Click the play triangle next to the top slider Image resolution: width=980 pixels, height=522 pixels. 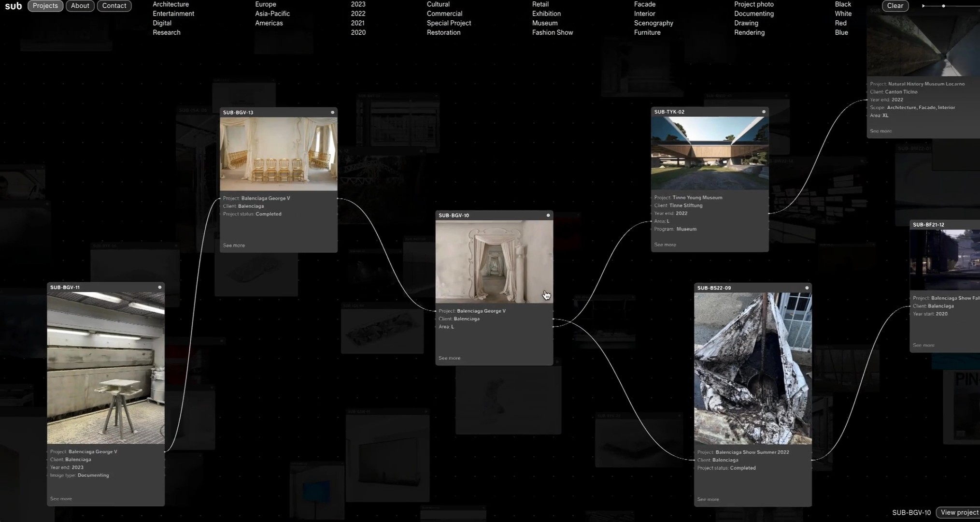(923, 6)
